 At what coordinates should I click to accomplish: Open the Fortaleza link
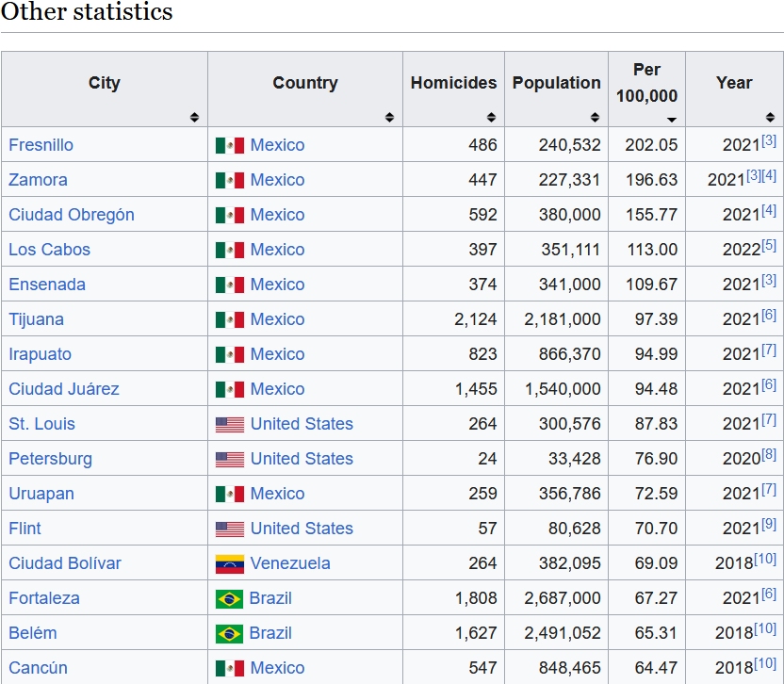click(x=44, y=598)
